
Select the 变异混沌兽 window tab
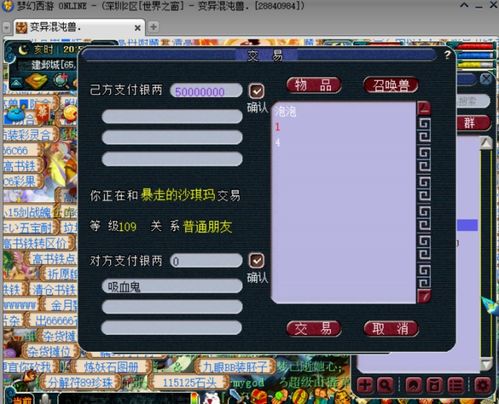pyautogui.click(x=78, y=27)
